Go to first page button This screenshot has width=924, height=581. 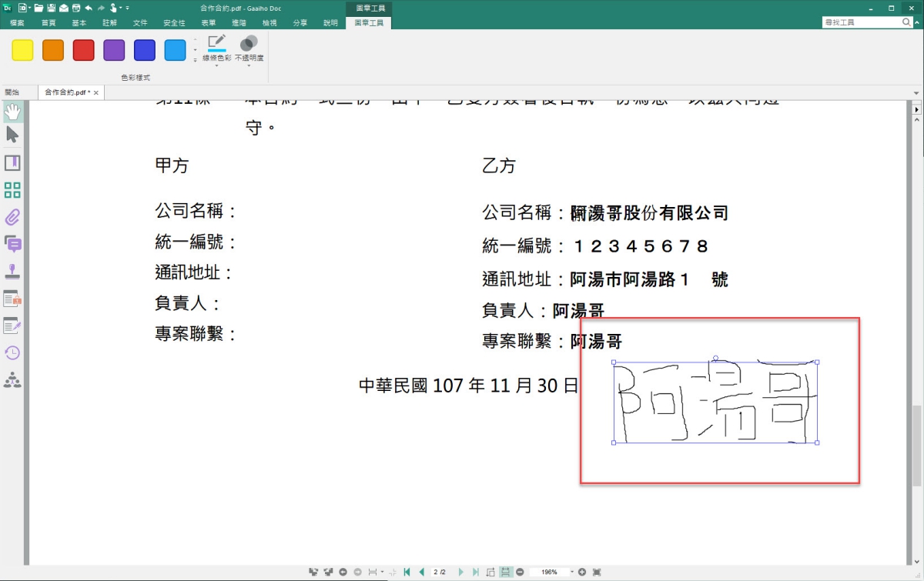407,573
